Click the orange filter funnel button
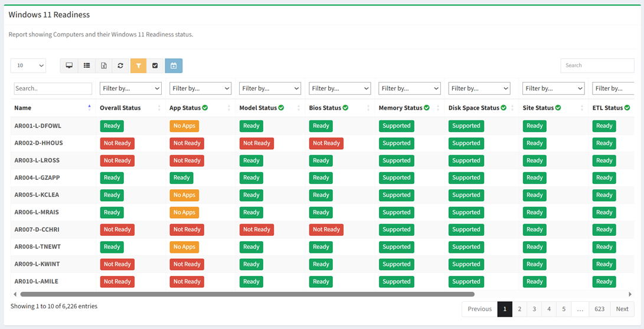This screenshot has height=329, width=644. [x=138, y=65]
